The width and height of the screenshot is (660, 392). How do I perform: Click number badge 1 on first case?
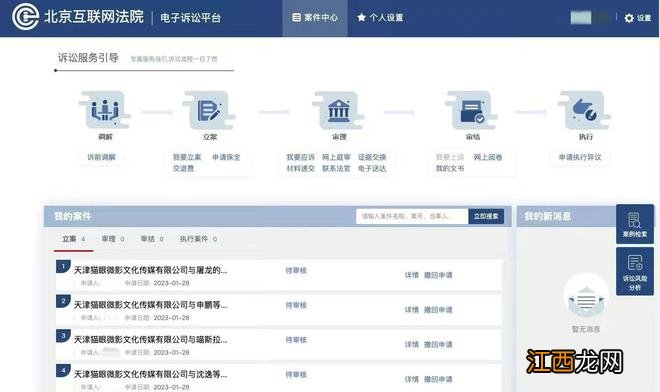pyautogui.click(x=63, y=267)
